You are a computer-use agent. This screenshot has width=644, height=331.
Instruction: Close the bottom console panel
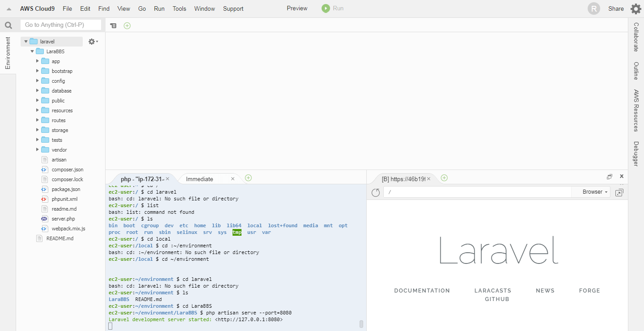622,177
